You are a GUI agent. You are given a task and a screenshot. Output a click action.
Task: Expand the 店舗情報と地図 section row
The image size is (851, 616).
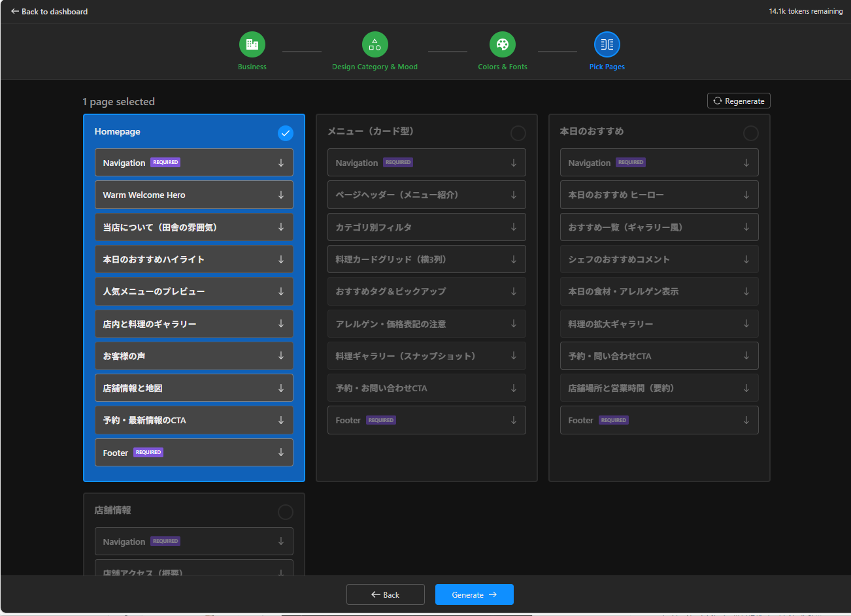point(193,388)
